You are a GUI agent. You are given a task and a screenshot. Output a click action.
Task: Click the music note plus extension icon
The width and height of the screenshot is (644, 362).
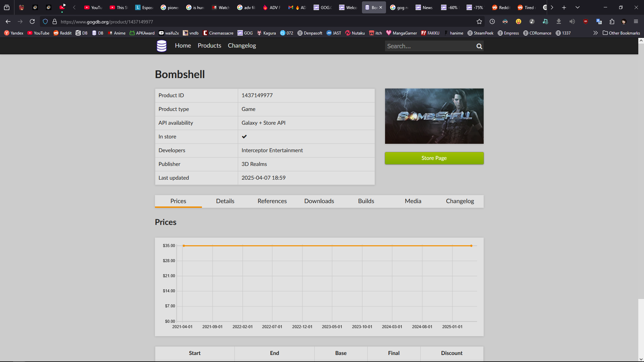click(x=545, y=21)
